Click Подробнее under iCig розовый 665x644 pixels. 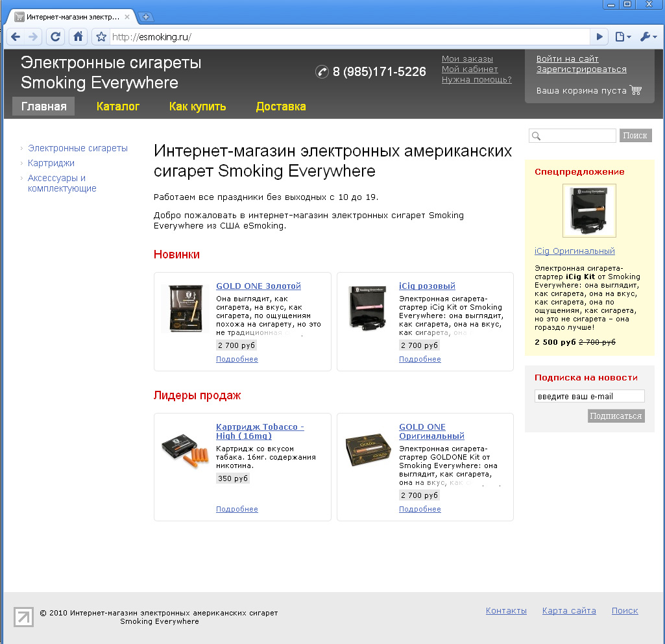coord(420,359)
